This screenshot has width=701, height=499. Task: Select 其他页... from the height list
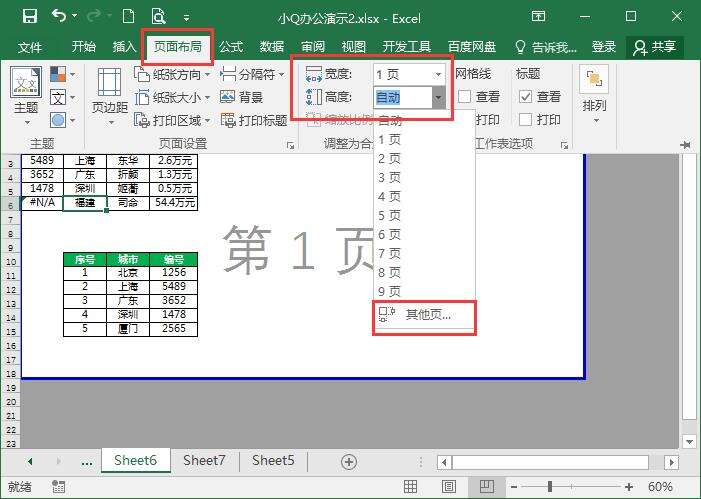pos(424,315)
